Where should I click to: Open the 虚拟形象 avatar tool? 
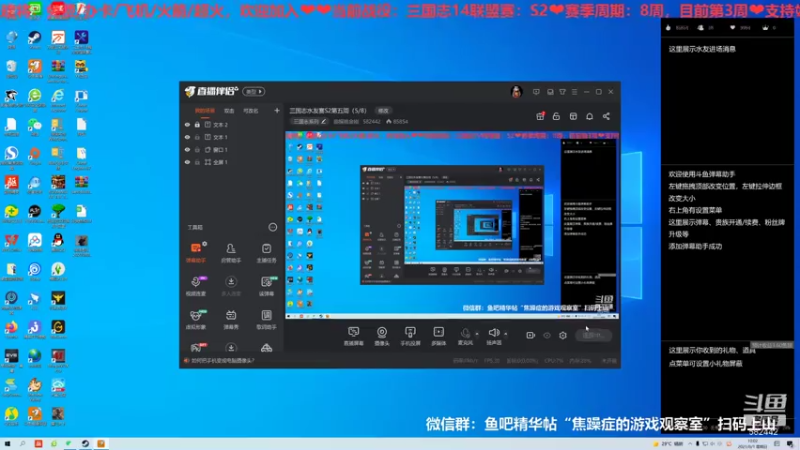pyautogui.click(x=196, y=319)
